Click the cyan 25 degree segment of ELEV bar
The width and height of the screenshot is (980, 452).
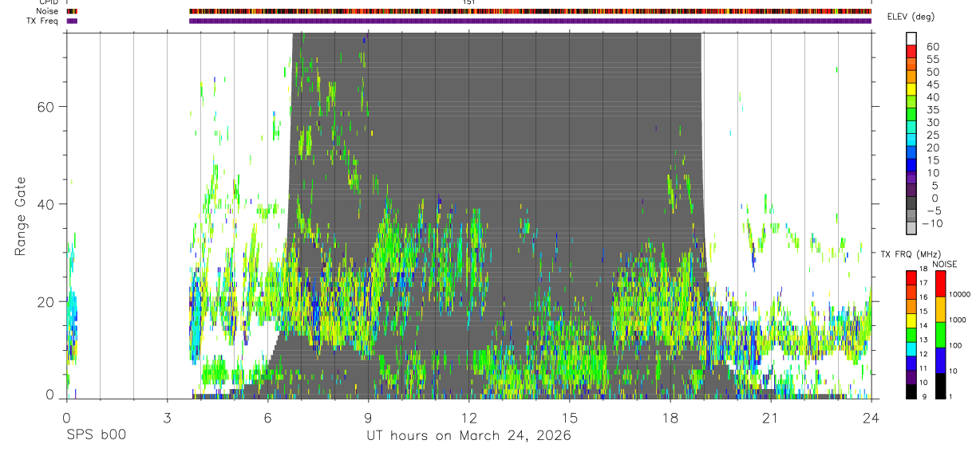[911, 141]
